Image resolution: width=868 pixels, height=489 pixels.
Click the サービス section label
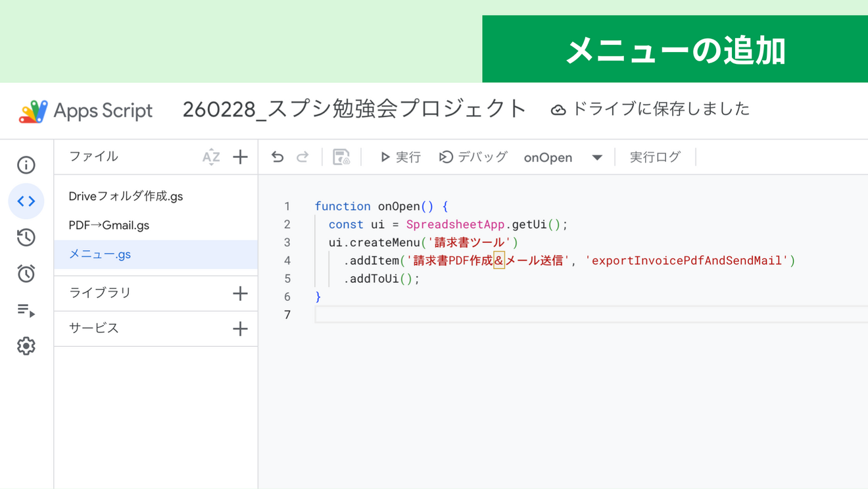click(x=93, y=328)
